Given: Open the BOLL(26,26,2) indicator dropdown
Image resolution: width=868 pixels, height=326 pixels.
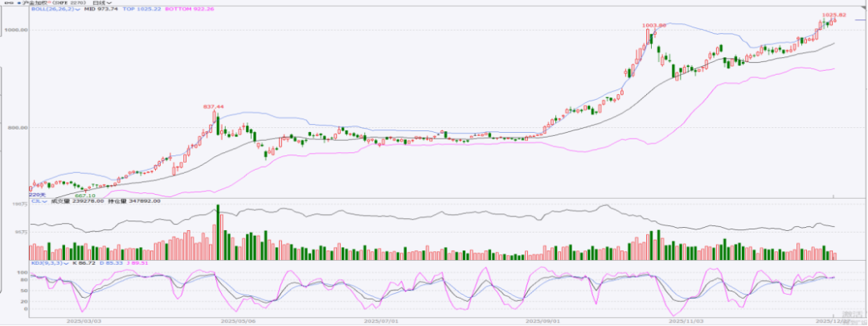Looking at the screenshot, I should point(55,10).
